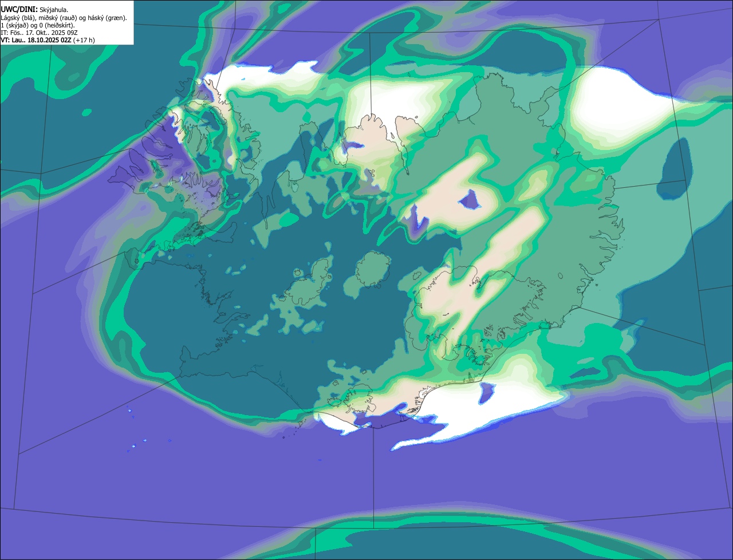This screenshot has height=560, width=733.
Task: Select the legend line starting 'Lágský (blá)'
Action: pos(64,18)
